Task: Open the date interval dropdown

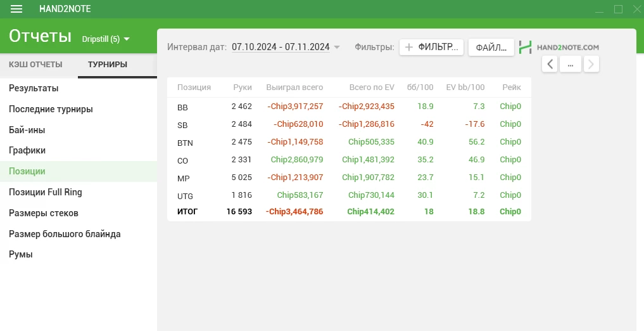Action: [x=286, y=47]
